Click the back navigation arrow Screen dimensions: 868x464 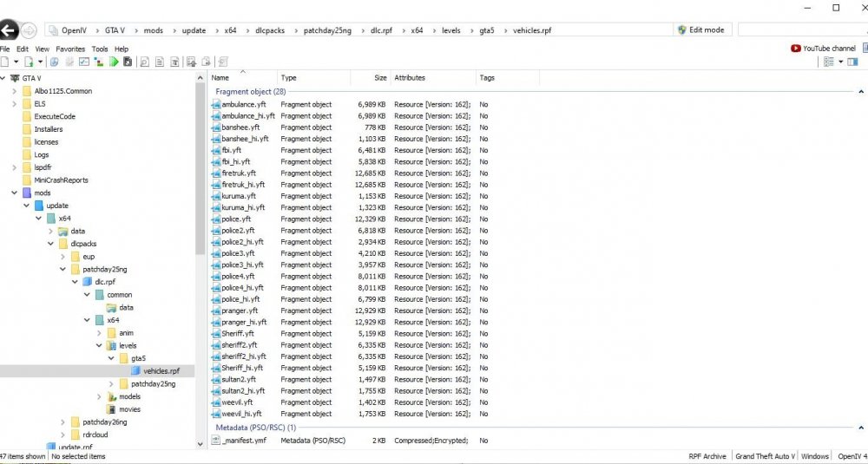[x=9, y=29]
